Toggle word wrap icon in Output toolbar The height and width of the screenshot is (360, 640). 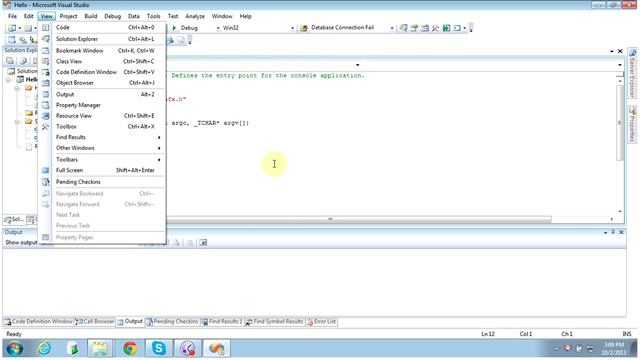tap(203, 243)
